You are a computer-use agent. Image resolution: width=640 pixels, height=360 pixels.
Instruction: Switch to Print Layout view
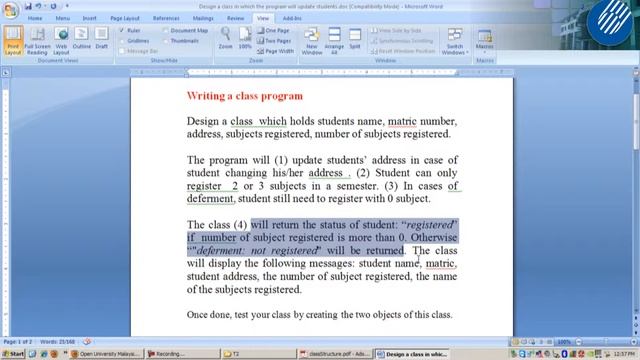coord(13,40)
